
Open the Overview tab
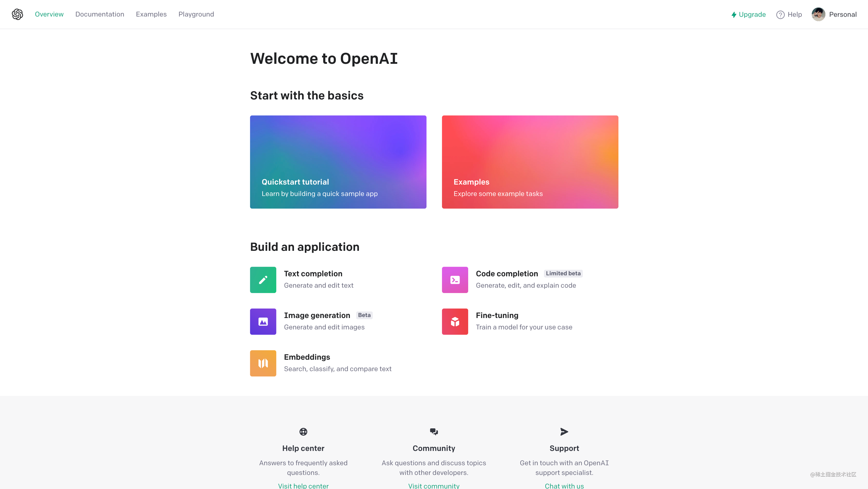pos(49,14)
